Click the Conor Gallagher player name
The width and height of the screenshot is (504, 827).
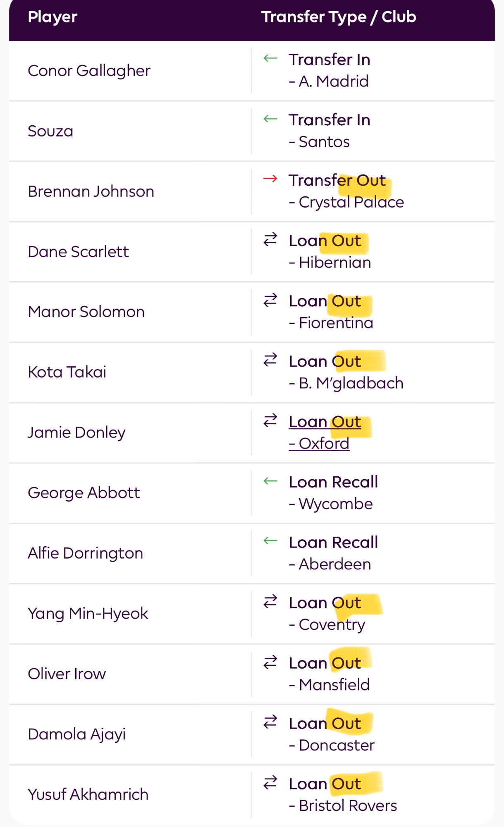click(89, 71)
